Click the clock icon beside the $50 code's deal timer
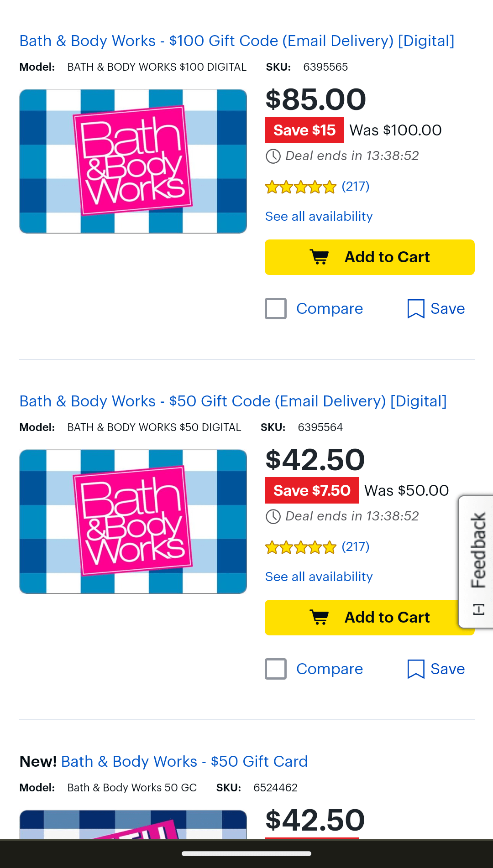Screen dimensions: 493x868 point(273,517)
